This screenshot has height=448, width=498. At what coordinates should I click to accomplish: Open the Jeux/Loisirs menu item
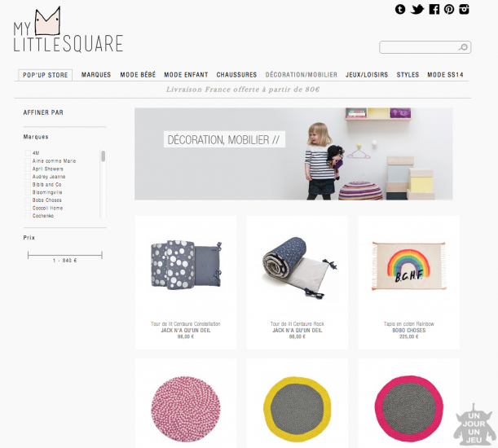pos(367,75)
